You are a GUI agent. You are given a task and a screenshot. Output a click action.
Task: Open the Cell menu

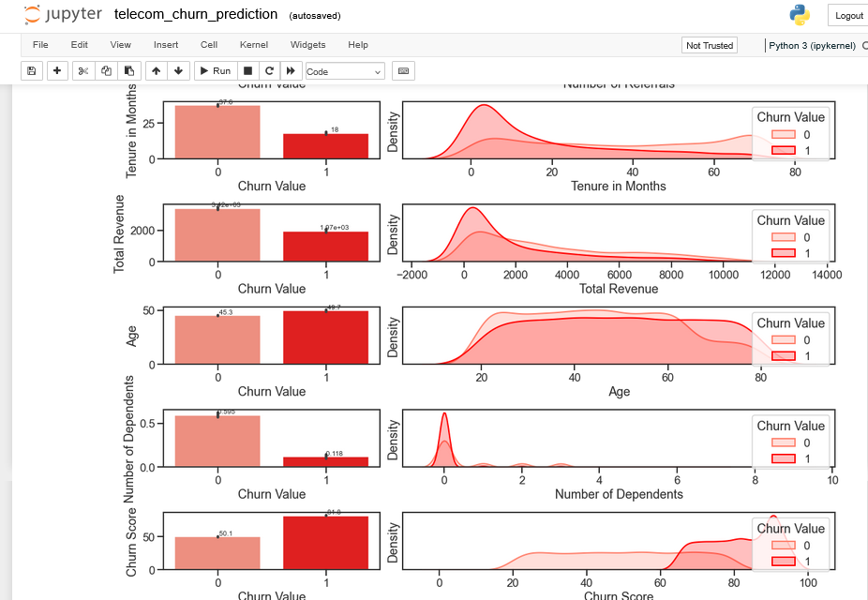pyautogui.click(x=209, y=45)
